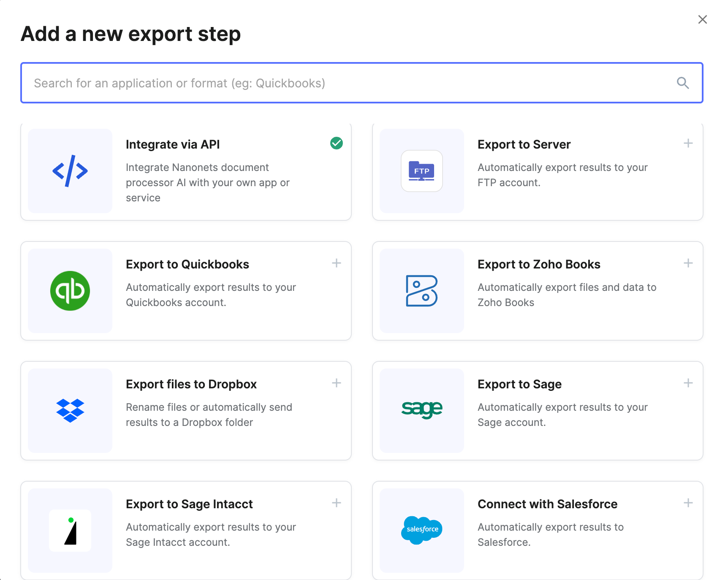Click the Salesforce cloud logo icon

pos(422,530)
